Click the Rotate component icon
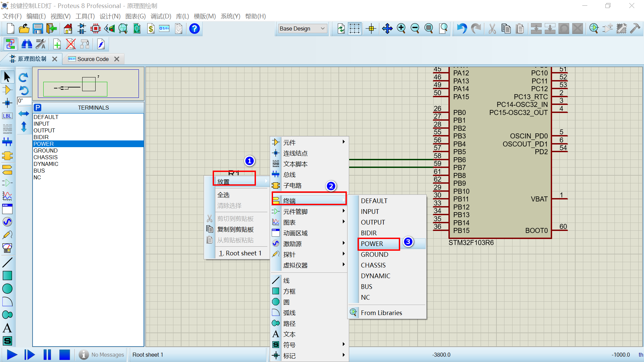Image resolution: width=644 pixels, height=362 pixels. coord(24,78)
